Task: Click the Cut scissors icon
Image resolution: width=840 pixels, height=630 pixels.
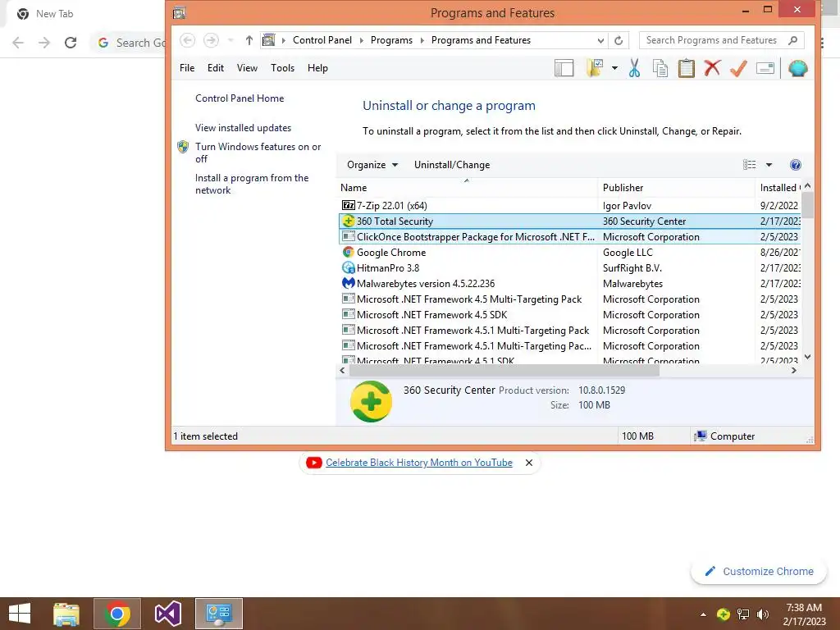Action: pos(634,68)
